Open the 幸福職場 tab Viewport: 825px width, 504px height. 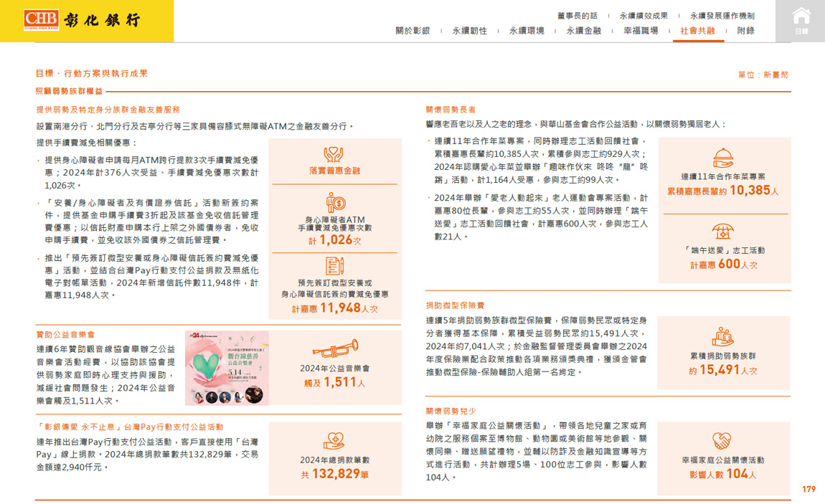coord(641,31)
